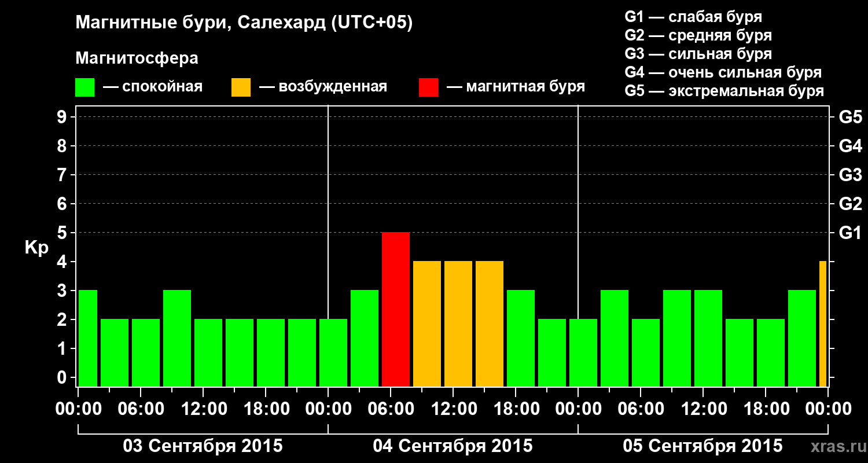868x463 pixels.
Task: Click the y-axis value '1'
Action: click(x=62, y=348)
